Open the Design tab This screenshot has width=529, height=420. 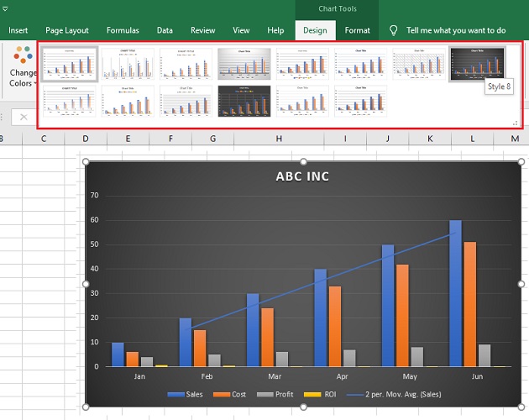click(x=315, y=30)
